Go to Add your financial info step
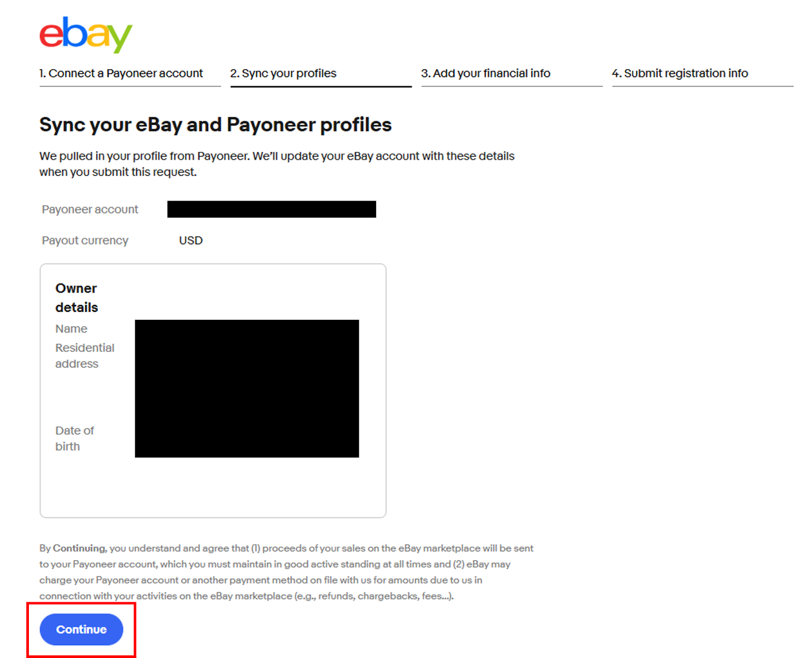812x658 pixels. coord(486,73)
